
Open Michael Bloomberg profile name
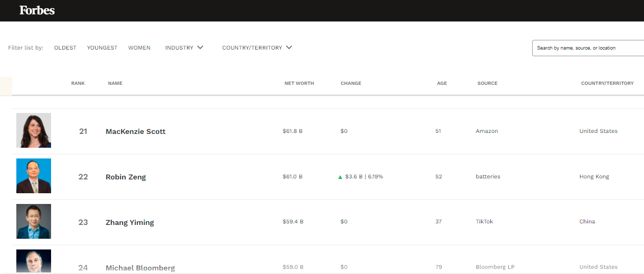[140, 268]
